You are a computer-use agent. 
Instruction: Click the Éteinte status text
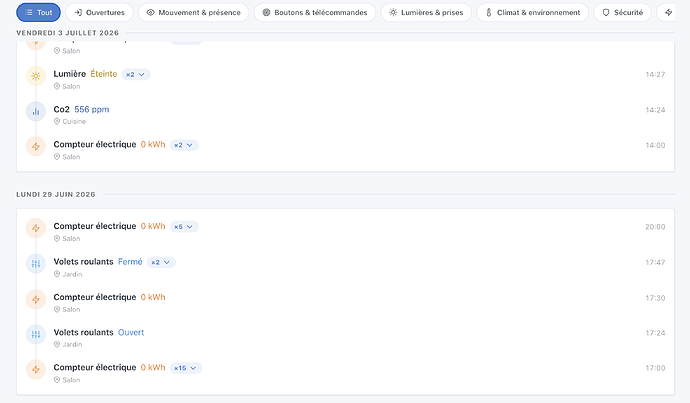point(104,74)
